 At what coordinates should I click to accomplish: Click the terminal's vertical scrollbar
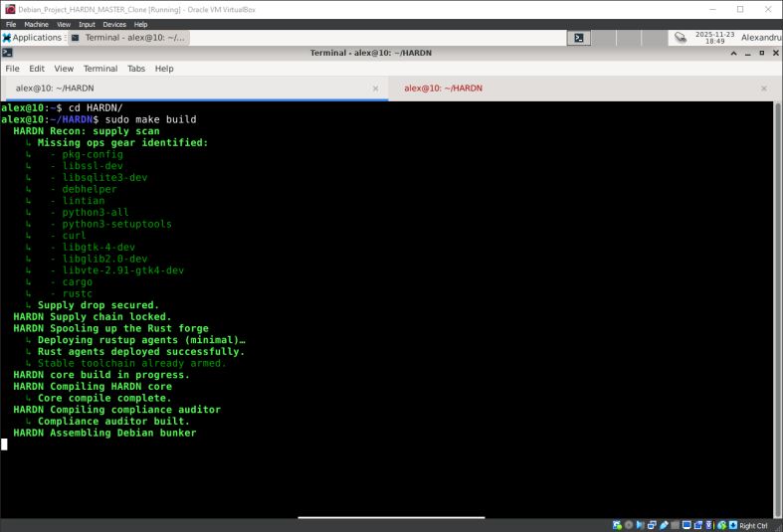[x=777, y=309]
